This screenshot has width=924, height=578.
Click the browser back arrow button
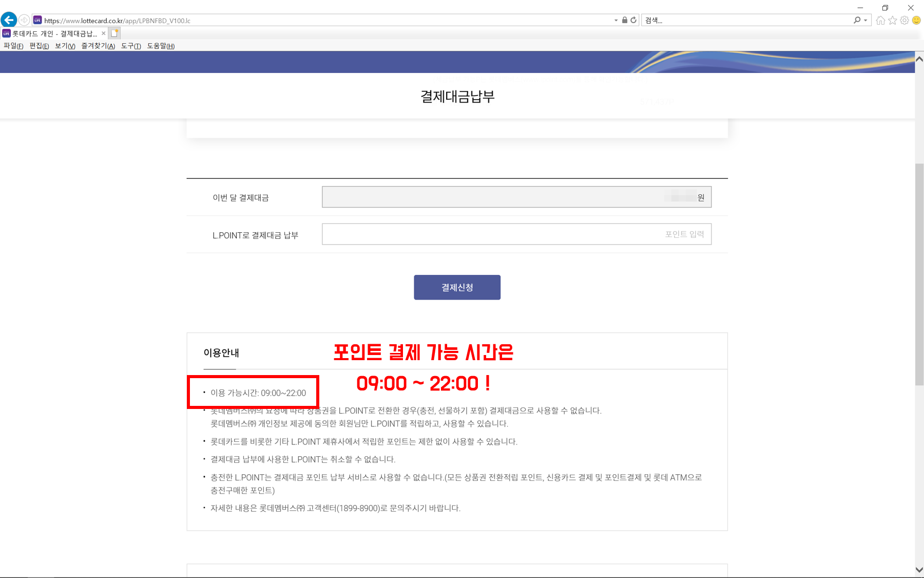pos(9,20)
